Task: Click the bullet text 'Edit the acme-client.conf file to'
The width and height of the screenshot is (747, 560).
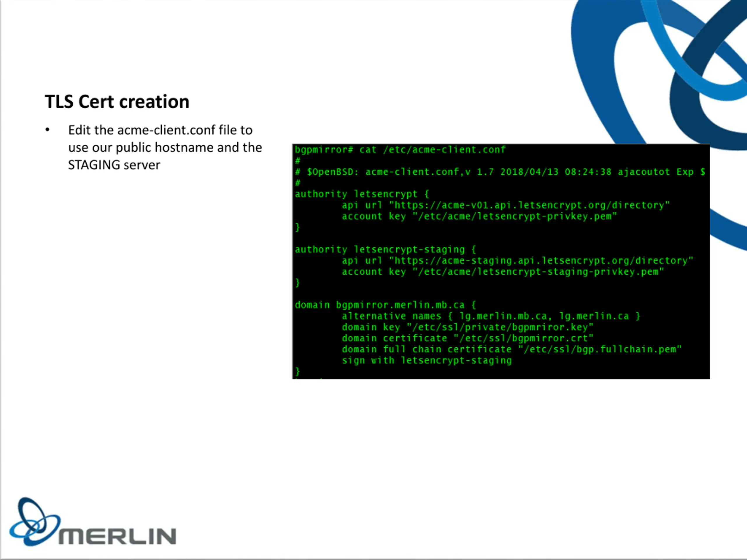Action: (160, 130)
